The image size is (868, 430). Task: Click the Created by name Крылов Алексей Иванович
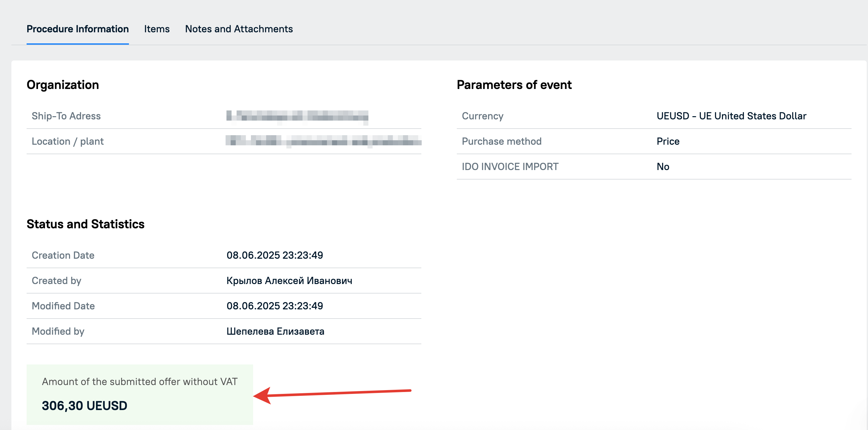pos(289,281)
